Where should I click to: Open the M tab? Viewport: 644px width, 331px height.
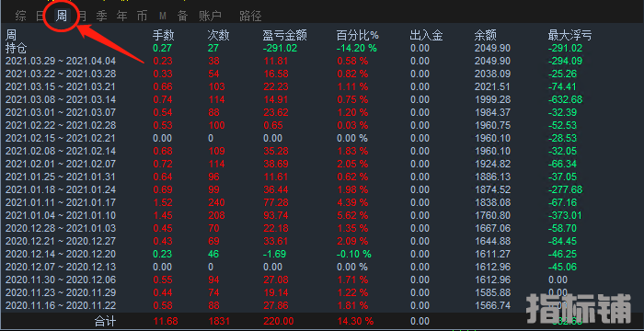(163, 16)
